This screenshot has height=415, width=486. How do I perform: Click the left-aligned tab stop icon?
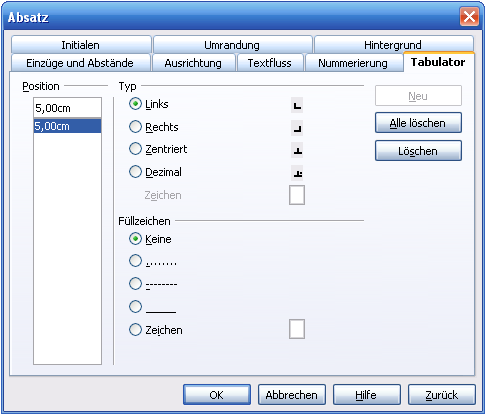[x=297, y=105]
